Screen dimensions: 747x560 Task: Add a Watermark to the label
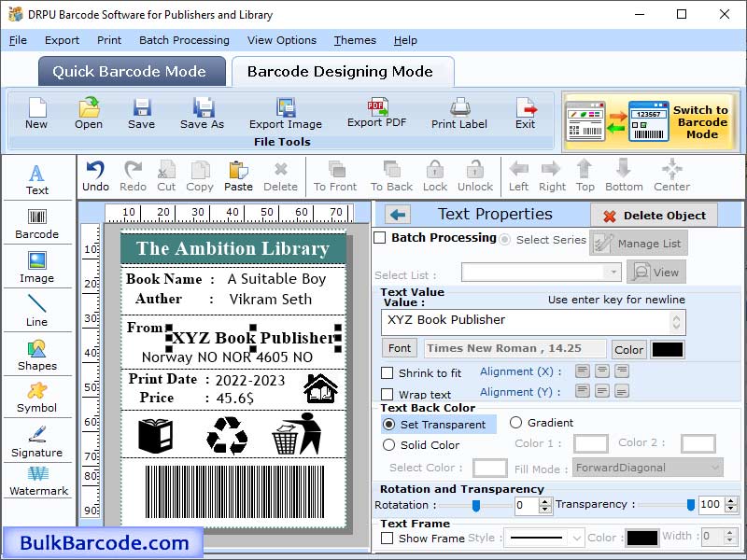click(x=37, y=487)
